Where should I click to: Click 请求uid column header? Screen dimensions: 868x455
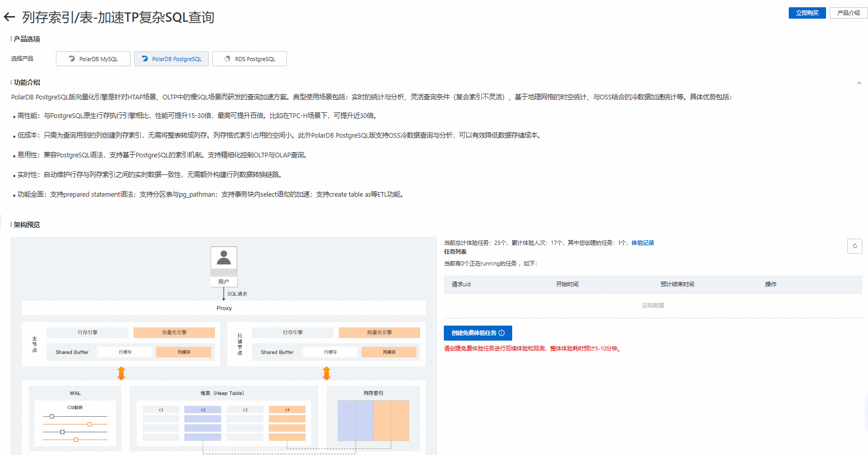[461, 284]
